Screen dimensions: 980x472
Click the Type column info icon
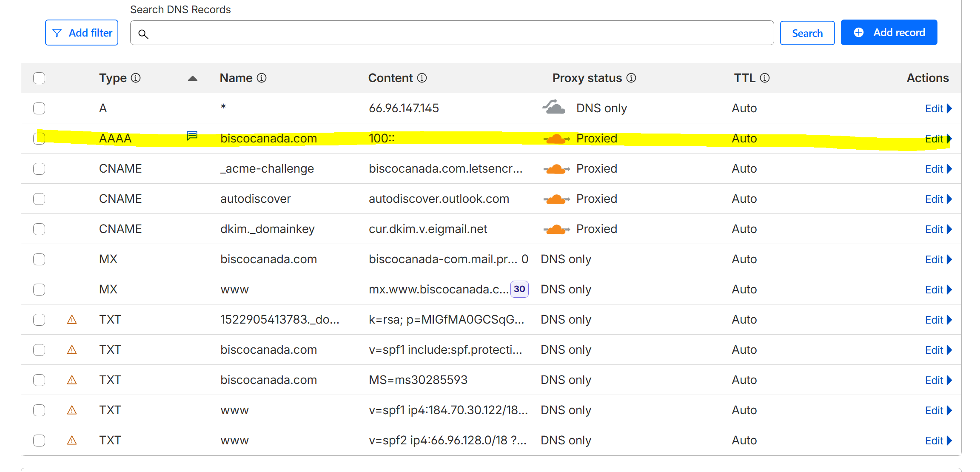[136, 78]
